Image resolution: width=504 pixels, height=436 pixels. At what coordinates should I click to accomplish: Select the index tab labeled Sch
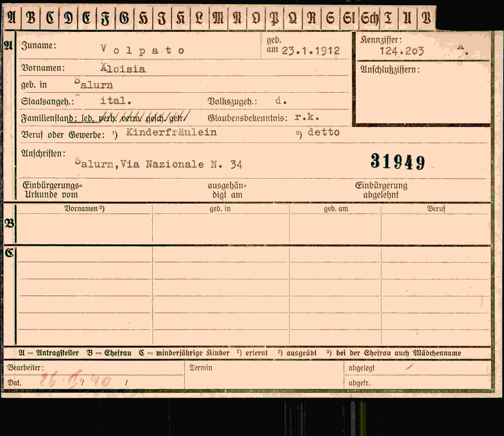[x=369, y=18]
